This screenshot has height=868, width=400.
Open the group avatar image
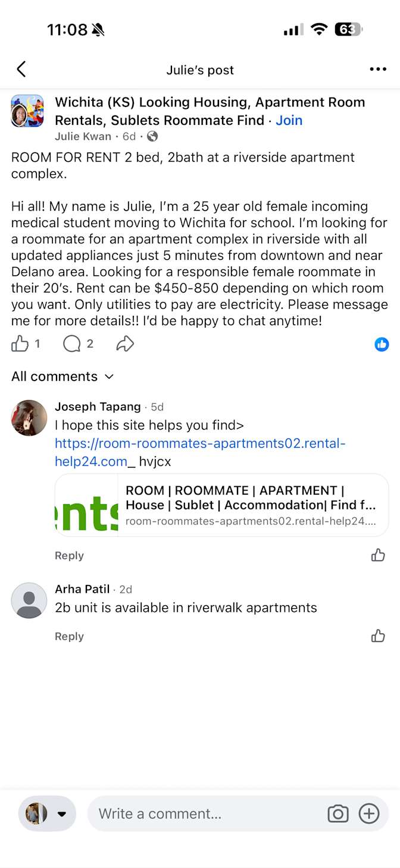27,111
